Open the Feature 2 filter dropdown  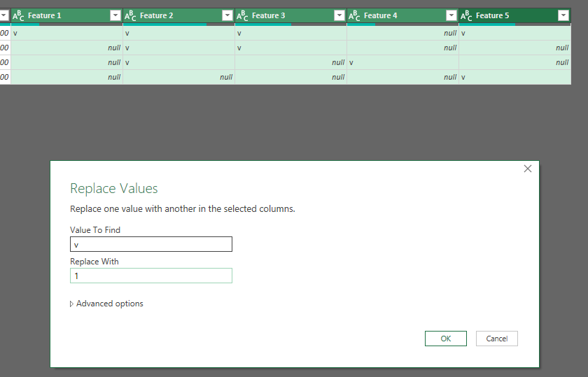pyautogui.click(x=227, y=15)
